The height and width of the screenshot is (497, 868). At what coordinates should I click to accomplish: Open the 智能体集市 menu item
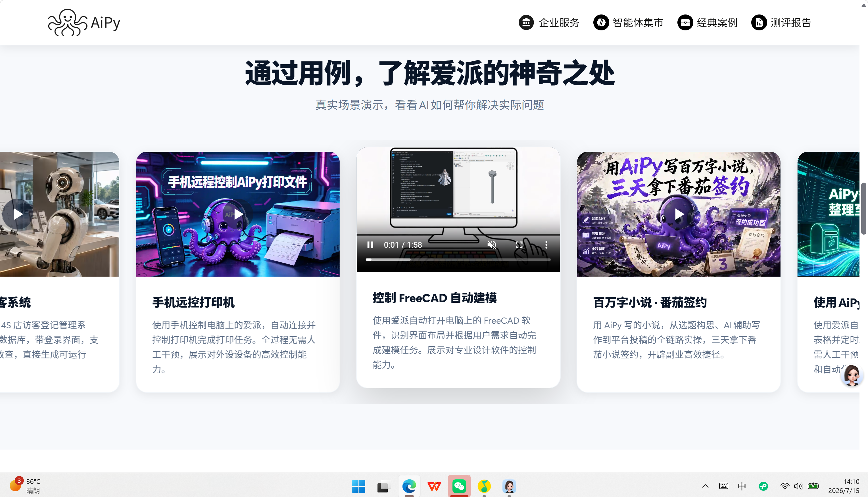pyautogui.click(x=628, y=22)
